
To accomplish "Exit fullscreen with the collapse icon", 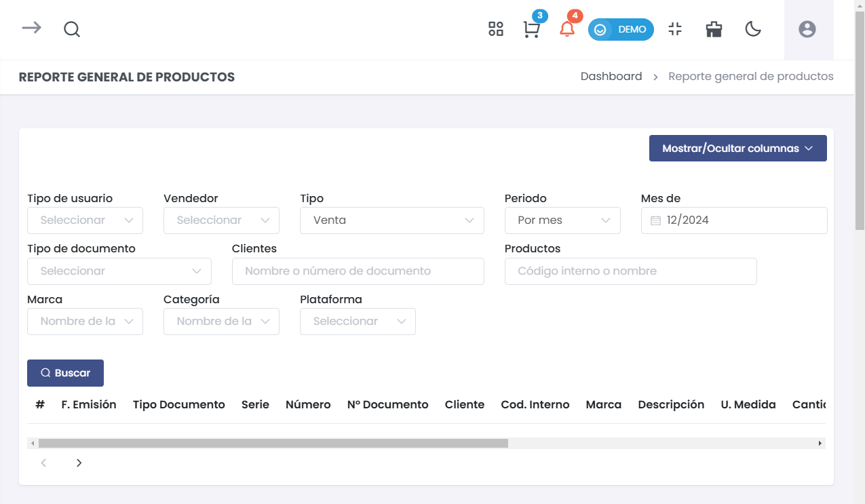I will (675, 28).
